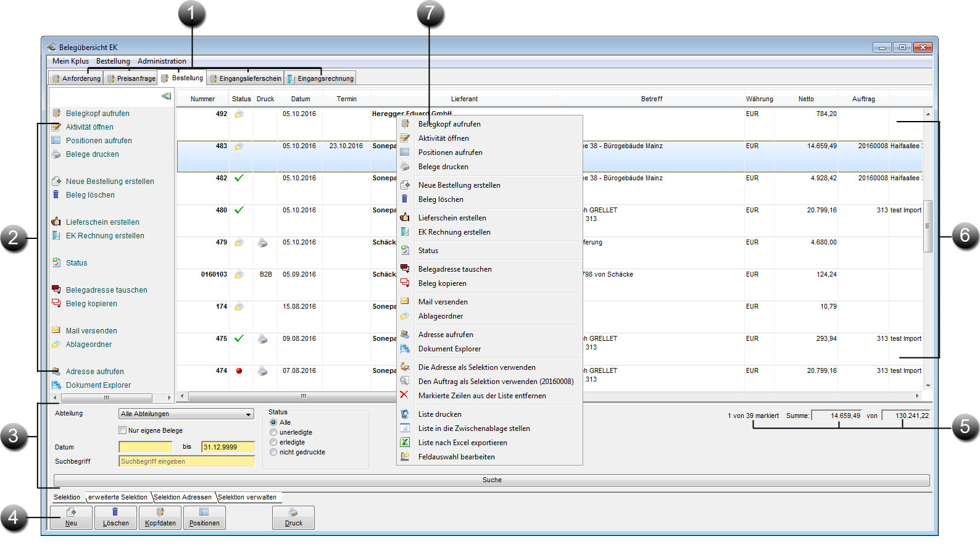
Task: Select the Alle status radio button
Action: tap(273, 422)
